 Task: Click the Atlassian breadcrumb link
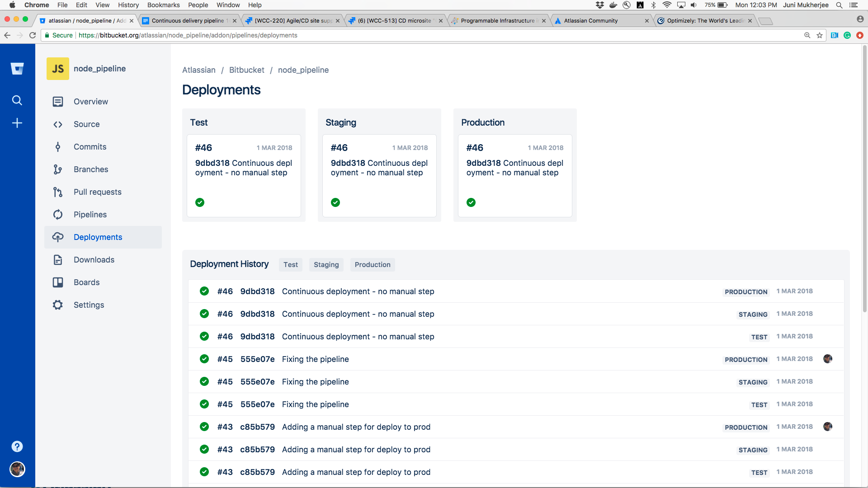pos(198,70)
